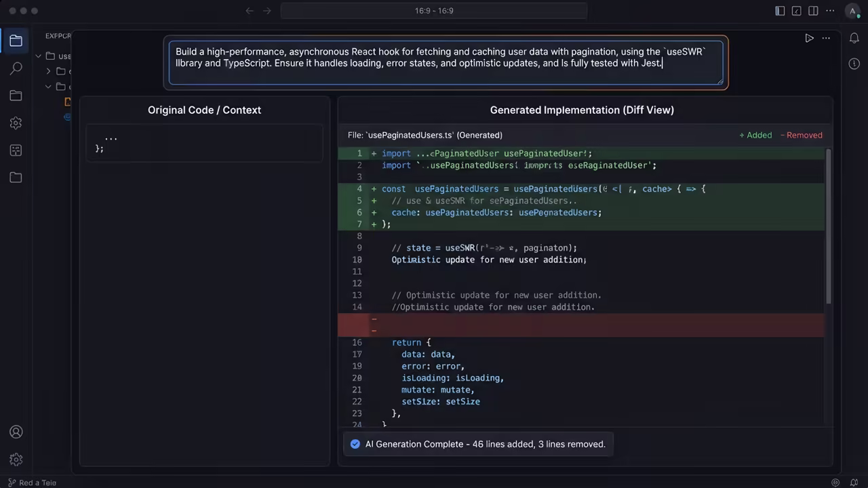Click line 21 'mutate: mutate,'
This screenshot has height=488, width=868.
click(437, 390)
